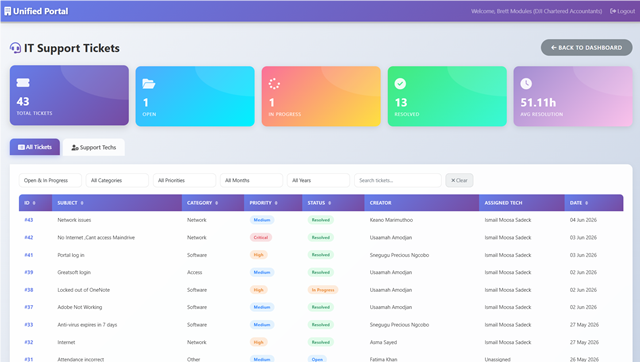Open ticket #41 link

(29, 255)
